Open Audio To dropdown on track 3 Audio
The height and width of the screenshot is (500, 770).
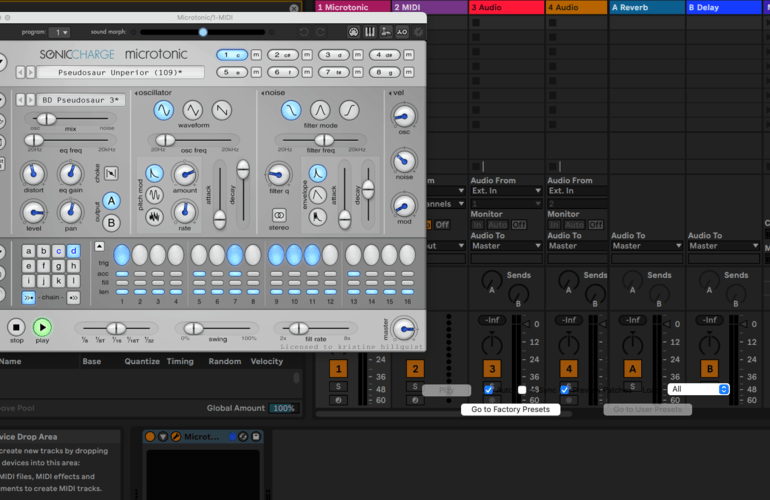(x=506, y=246)
